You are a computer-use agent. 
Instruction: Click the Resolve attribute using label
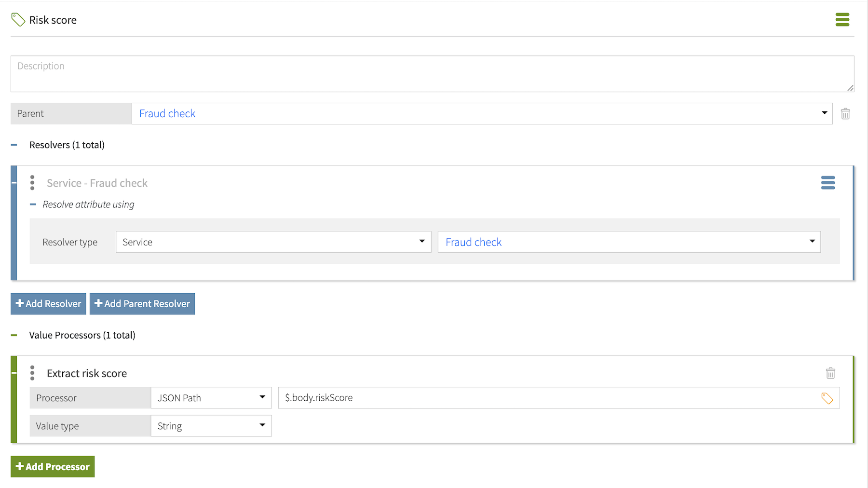click(88, 204)
